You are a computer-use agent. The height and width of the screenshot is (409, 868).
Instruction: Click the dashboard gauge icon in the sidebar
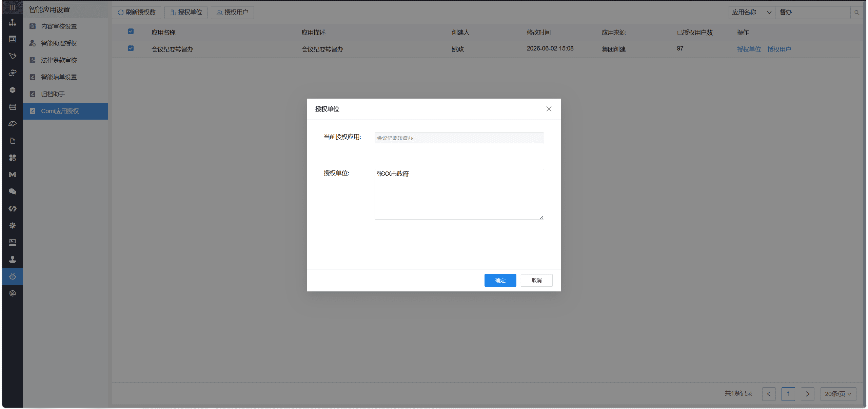tap(13, 124)
